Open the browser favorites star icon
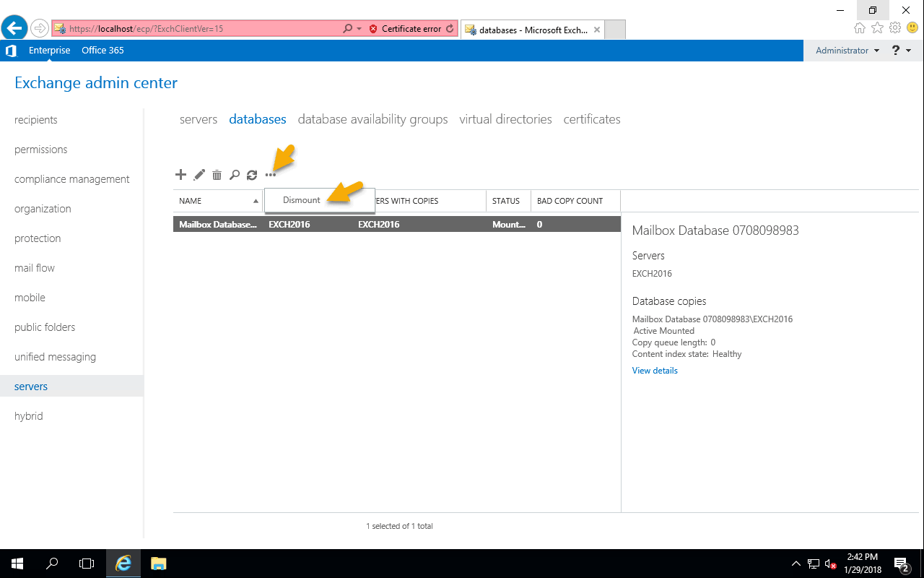924x578 pixels. coord(877,28)
